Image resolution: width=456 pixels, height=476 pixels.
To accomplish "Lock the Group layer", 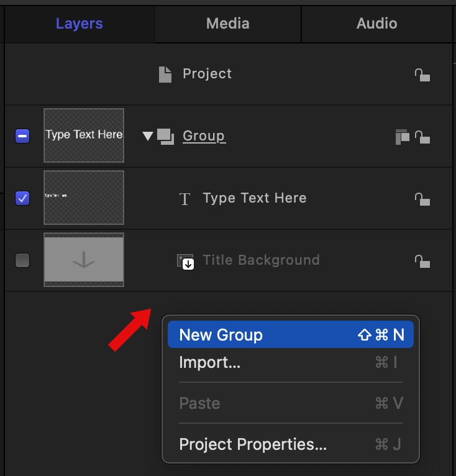I will pos(422,136).
